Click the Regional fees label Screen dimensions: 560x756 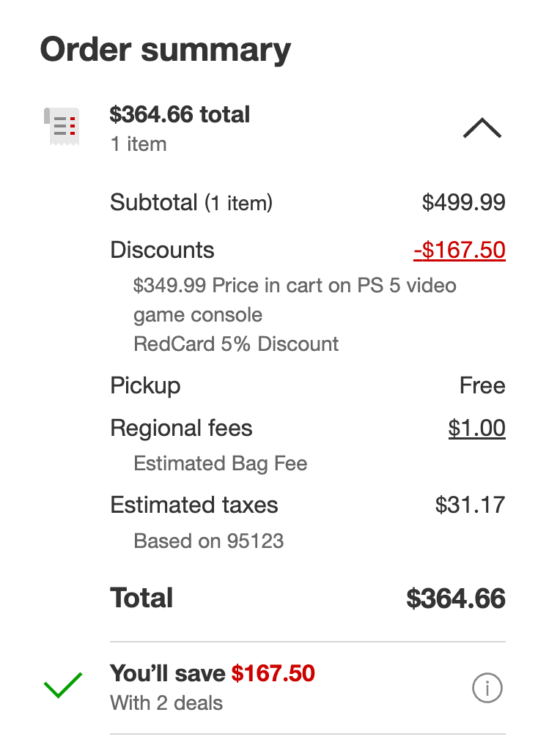(181, 428)
